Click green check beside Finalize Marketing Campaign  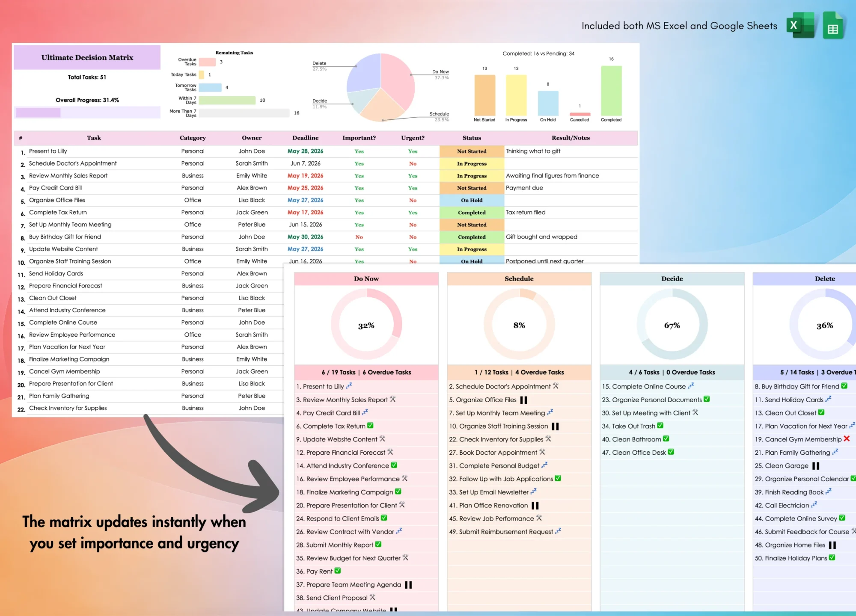[398, 492]
